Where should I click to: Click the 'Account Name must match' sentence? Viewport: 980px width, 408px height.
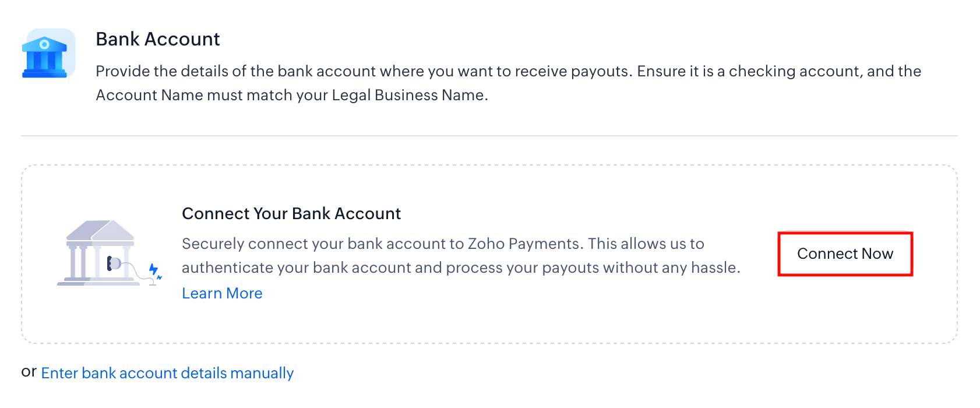pyautogui.click(x=291, y=95)
